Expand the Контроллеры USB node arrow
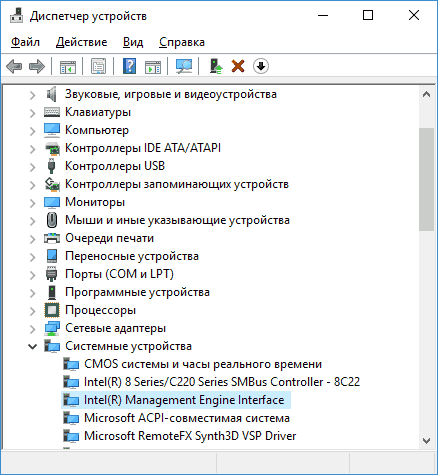This screenshot has width=438, height=475. pos(32,167)
